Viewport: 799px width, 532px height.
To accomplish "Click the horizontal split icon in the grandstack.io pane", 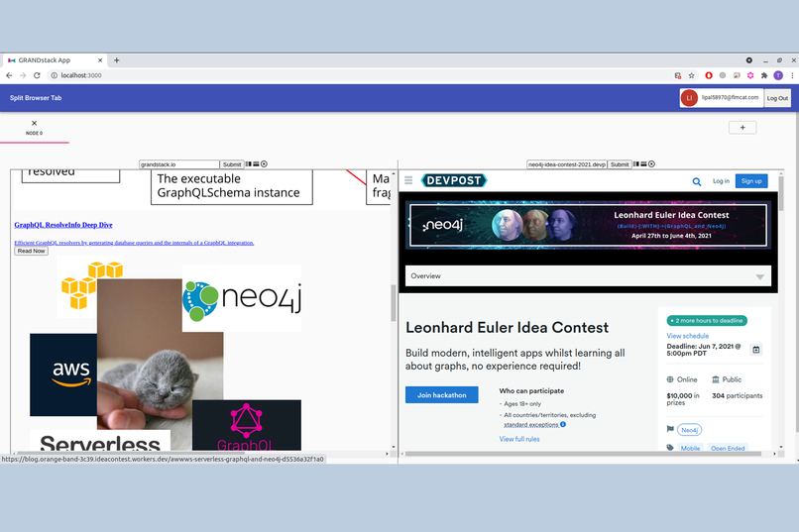I will [256, 163].
